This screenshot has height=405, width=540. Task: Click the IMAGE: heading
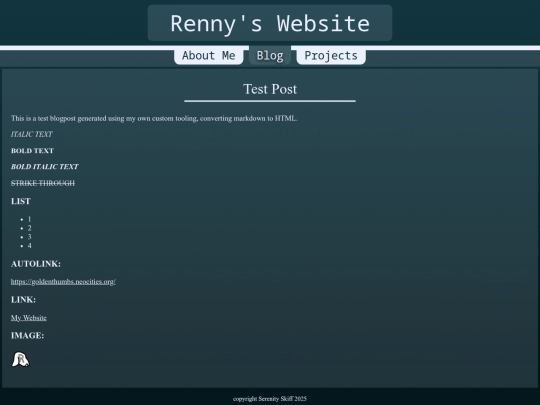pos(28,335)
